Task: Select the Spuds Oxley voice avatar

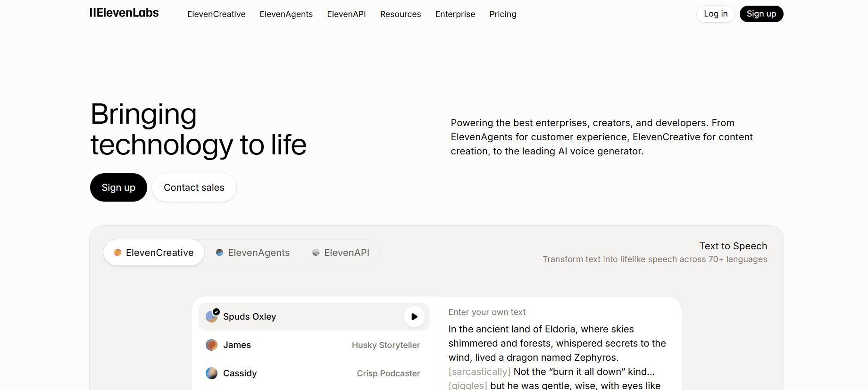Action: point(212,316)
